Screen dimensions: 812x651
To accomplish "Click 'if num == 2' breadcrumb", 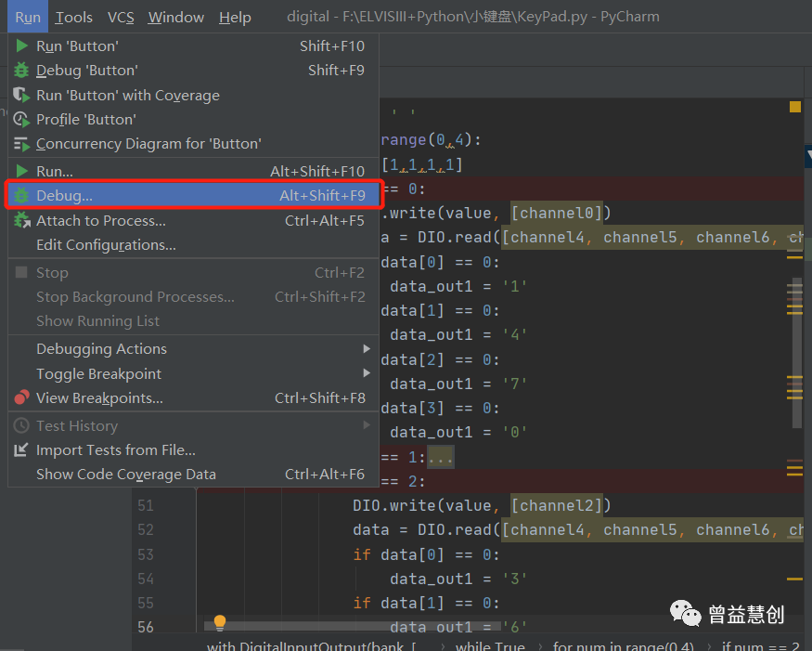I will [x=761, y=646].
